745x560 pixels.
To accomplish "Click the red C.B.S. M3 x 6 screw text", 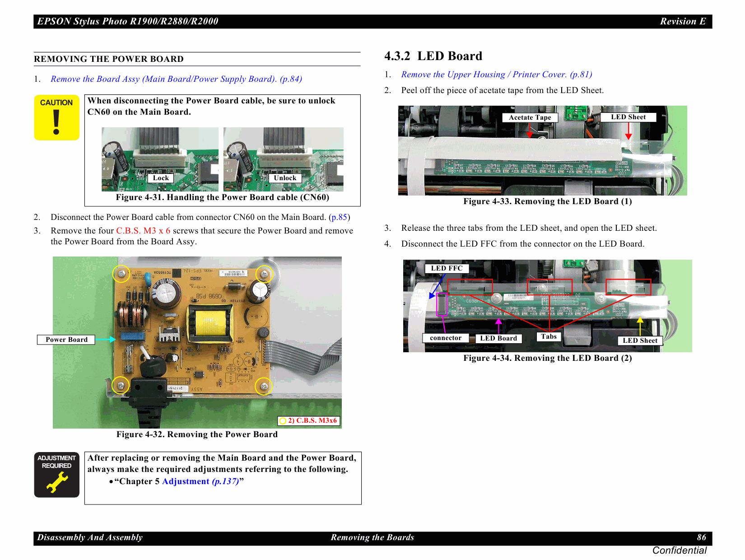I will click(143, 231).
